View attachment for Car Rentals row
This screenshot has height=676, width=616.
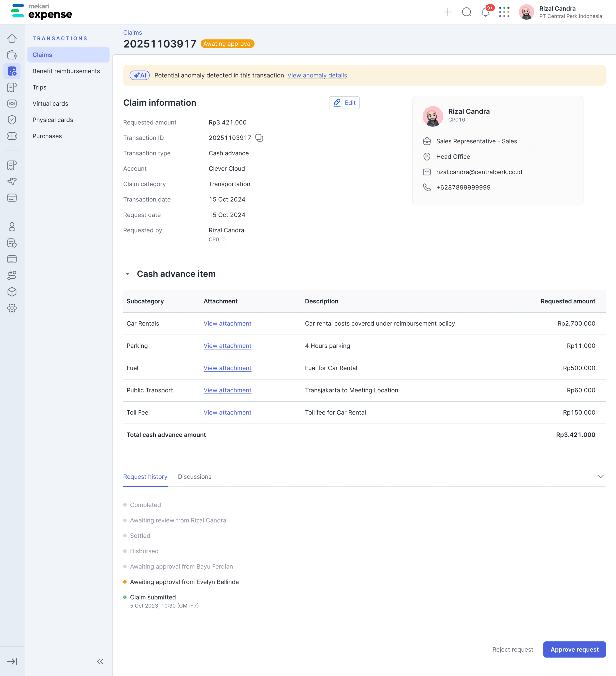point(227,323)
